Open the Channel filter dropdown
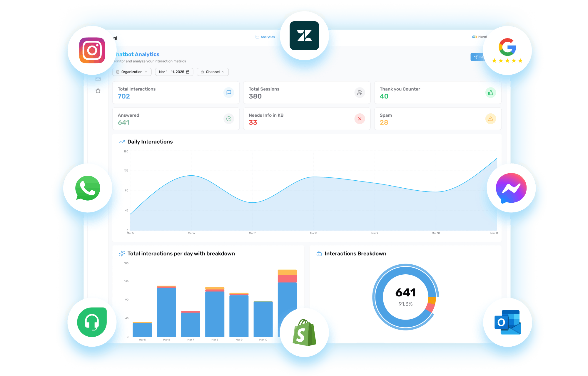The image size is (588, 376). click(213, 72)
